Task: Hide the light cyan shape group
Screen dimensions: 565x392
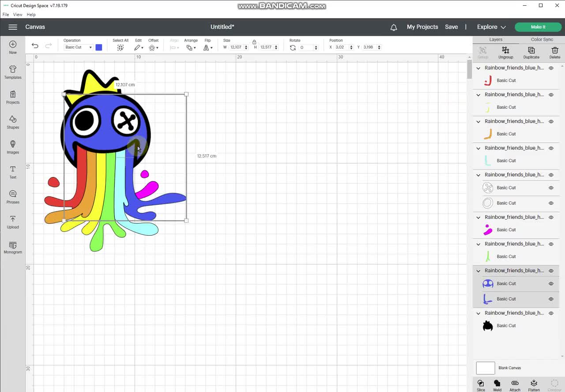Action: click(551, 148)
